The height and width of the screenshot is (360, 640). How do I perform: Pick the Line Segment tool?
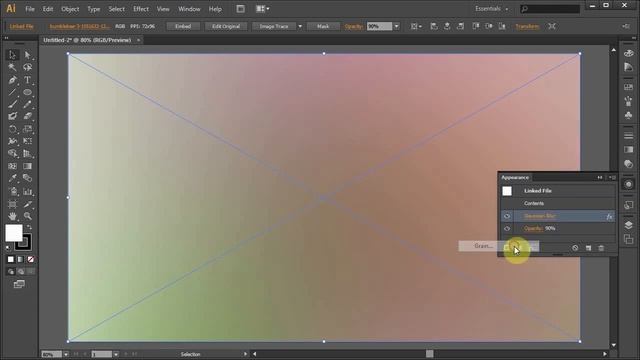click(12, 92)
